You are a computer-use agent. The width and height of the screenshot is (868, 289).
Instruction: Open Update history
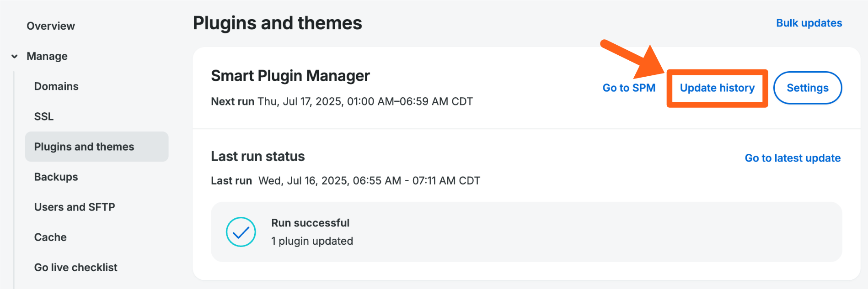tap(717, 88)
